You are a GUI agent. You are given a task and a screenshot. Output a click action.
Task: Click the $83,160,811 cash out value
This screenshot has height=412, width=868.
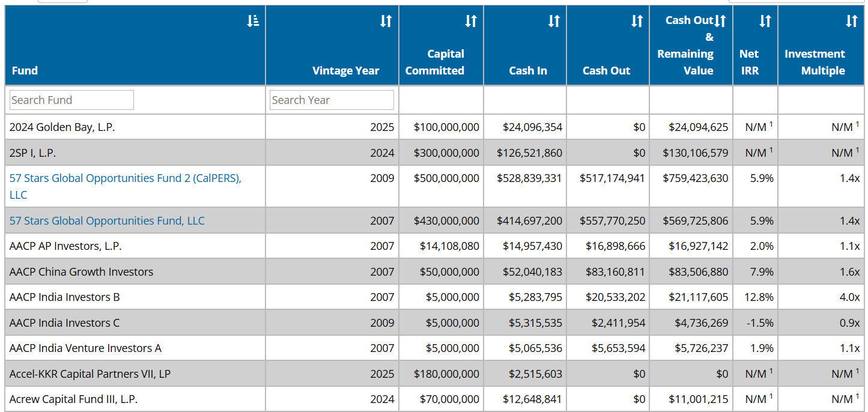click(615, 271)
